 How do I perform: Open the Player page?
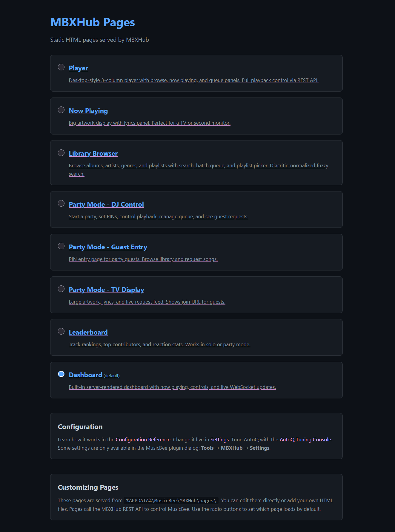78,68
